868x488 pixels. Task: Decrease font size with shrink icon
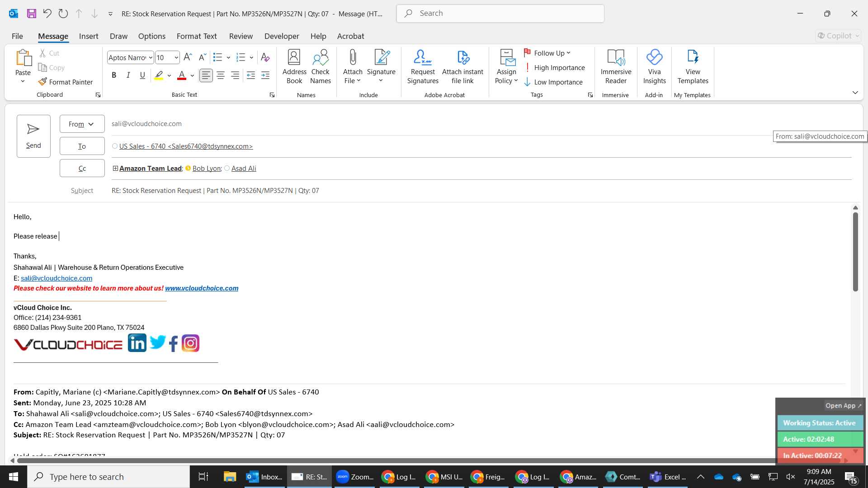click(x=203, y=57)
